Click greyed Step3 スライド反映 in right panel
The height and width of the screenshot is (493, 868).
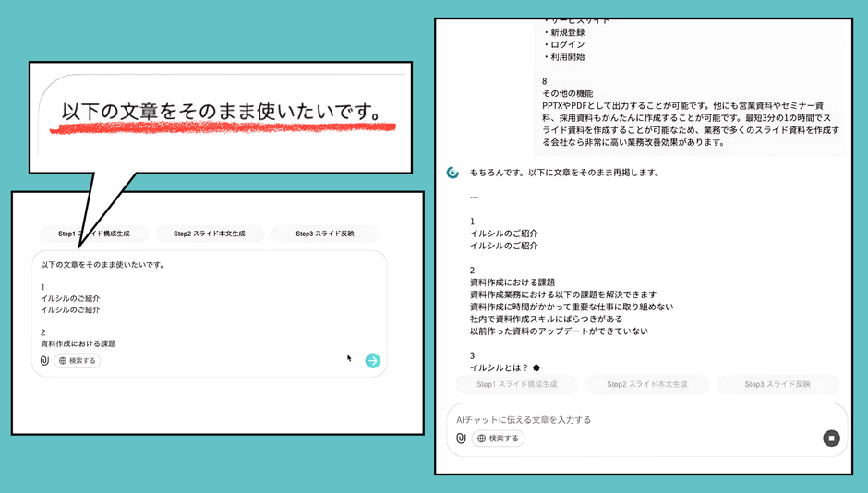tap(778, 384)
